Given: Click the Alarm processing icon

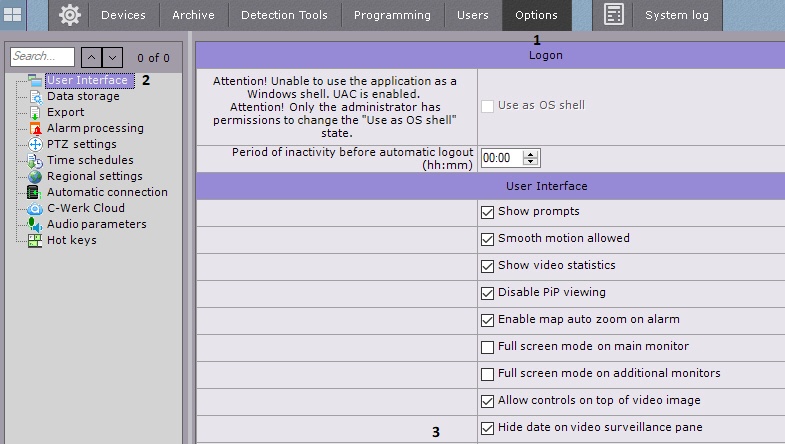Looking at the screenshot, I should (35, 129).
